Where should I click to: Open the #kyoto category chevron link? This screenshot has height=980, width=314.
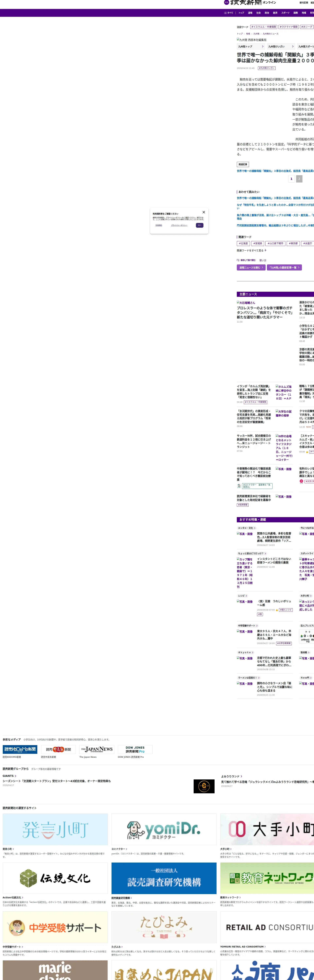(245, 653)
